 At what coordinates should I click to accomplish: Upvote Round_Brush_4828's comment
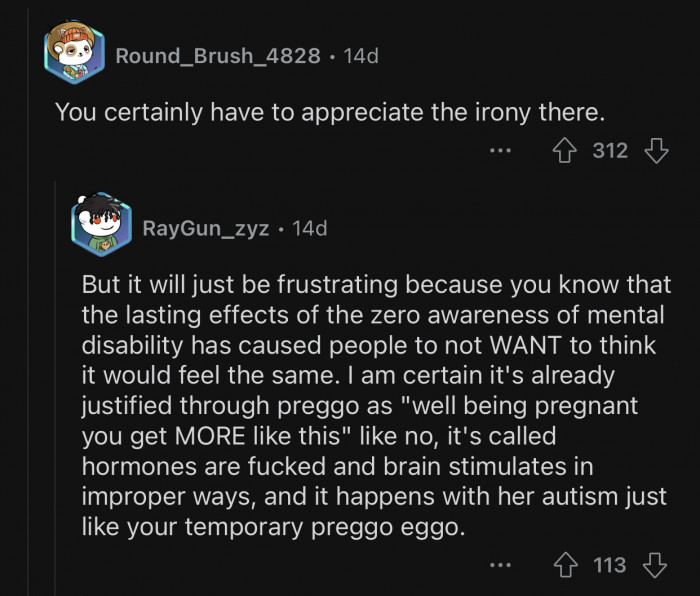(x=564, y=151)
